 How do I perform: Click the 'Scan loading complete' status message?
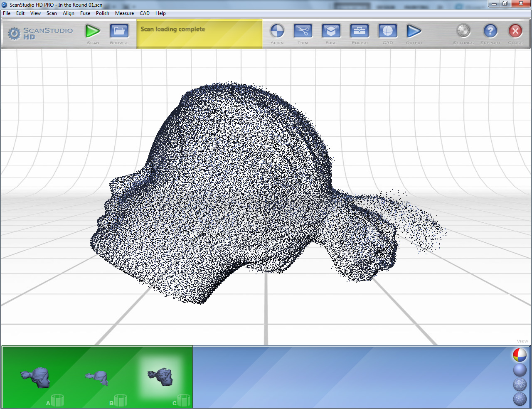[x=172, y=29]
